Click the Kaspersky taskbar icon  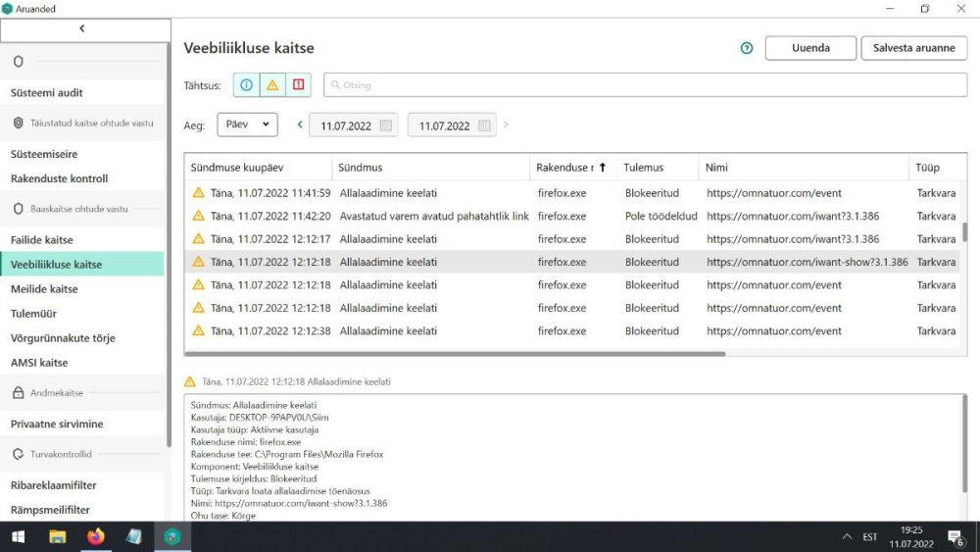(x=172, y=537)
